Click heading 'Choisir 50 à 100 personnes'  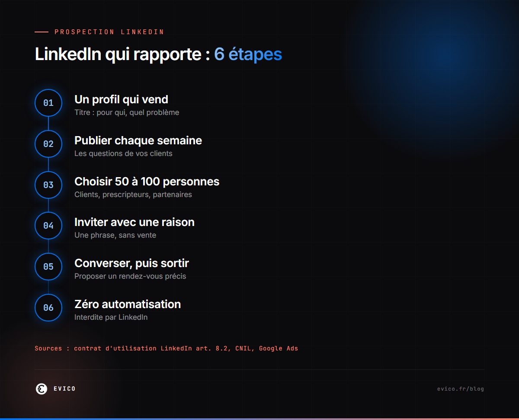pos(147,181)
